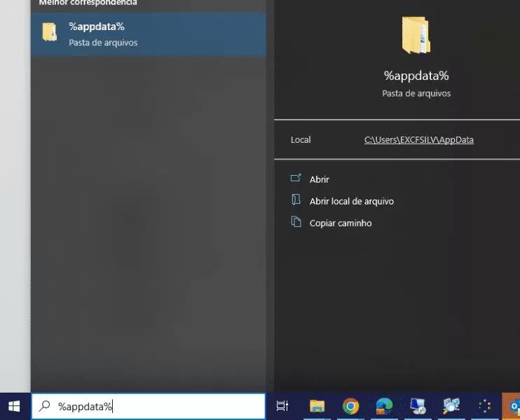Click the Task View taskbar icon
The width and height of the screenshot is (520, 420).
pos(282,406)
